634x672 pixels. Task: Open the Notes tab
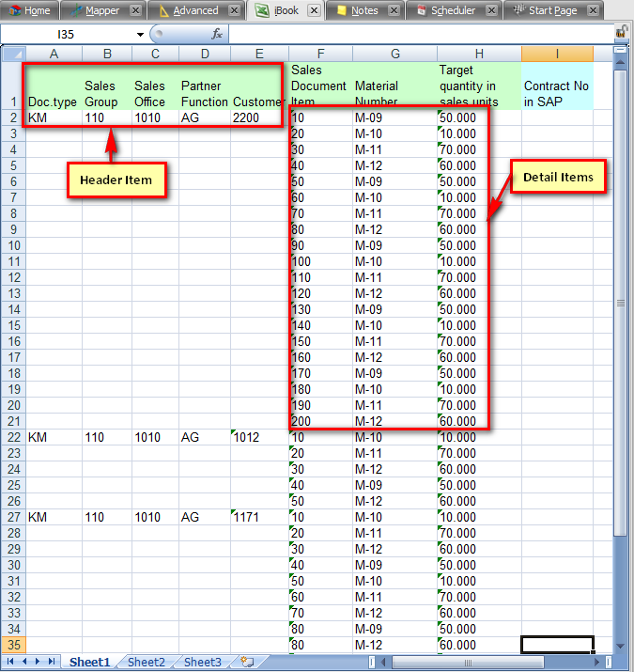[x=364, y=10]
